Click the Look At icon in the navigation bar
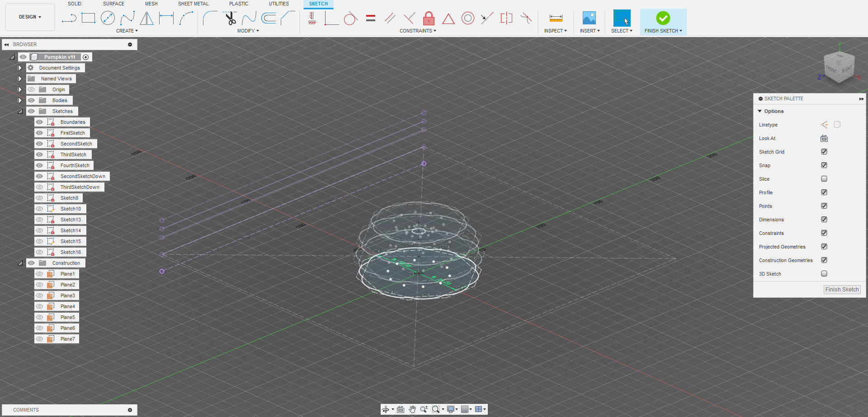 (401, 409)
